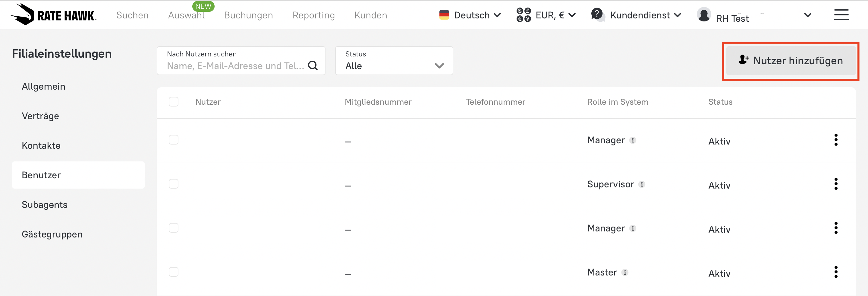Screen dimensions: 868x296
Task: Click the RH Test profile avatar
Action: [x=703, y=15]
